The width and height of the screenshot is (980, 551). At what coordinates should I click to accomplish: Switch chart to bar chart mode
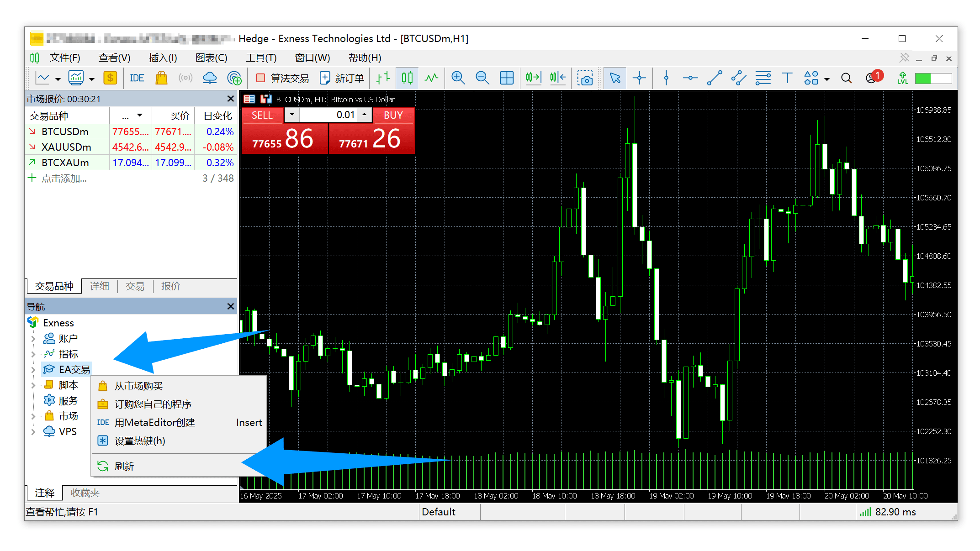coord(383,78)
